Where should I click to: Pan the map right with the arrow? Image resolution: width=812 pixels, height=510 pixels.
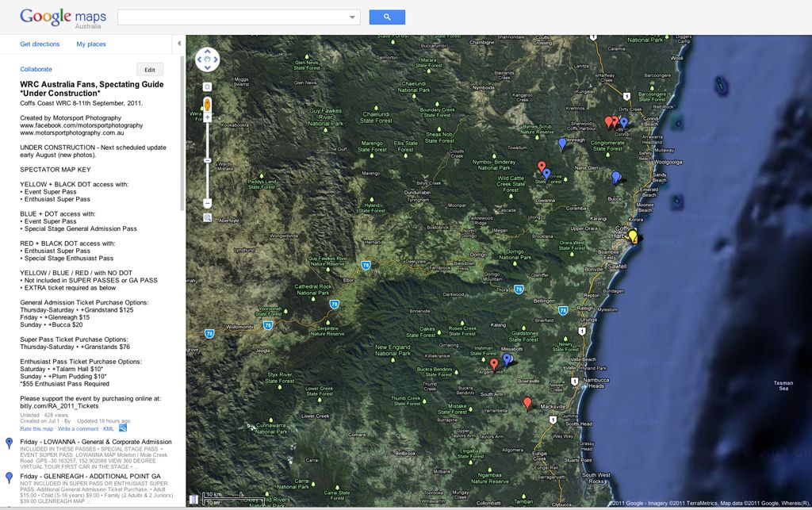(216, 59)
